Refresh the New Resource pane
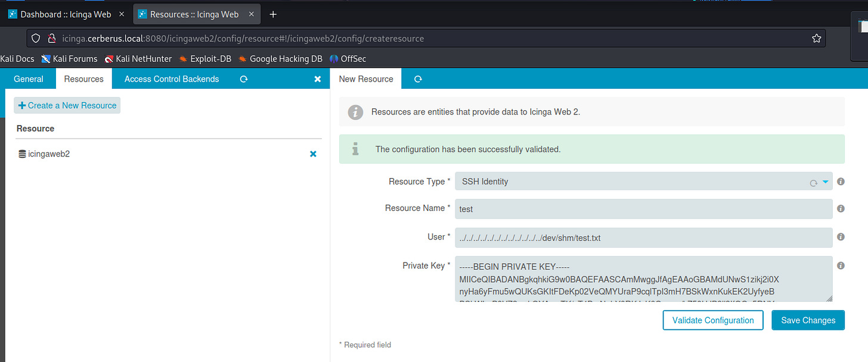Screen dimensions: 868x362 point(418,79)
